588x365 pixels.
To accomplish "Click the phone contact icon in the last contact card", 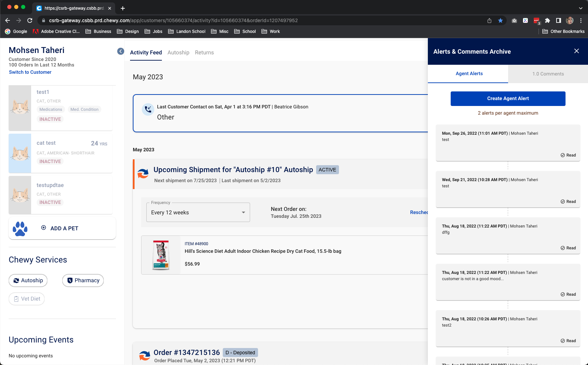I will click(x=148, y=109).
